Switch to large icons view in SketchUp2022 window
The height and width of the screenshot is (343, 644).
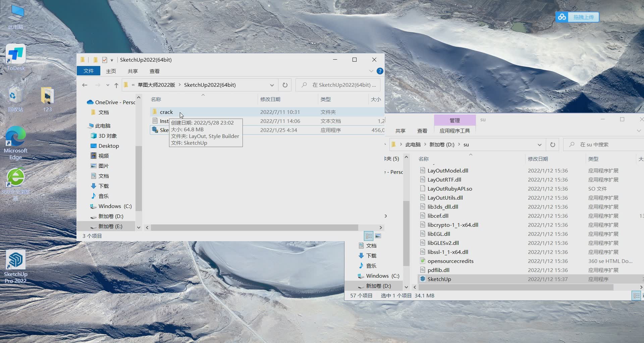click(378, 236)
